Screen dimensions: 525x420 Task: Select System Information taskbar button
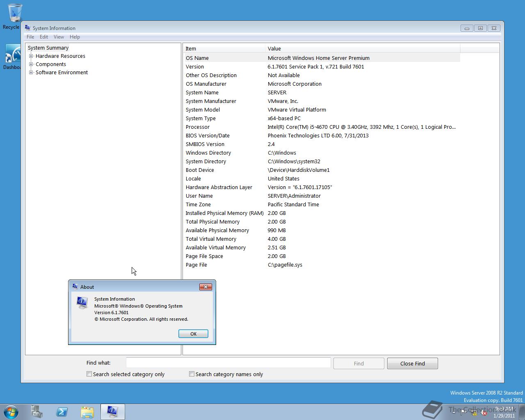(113, 412)
